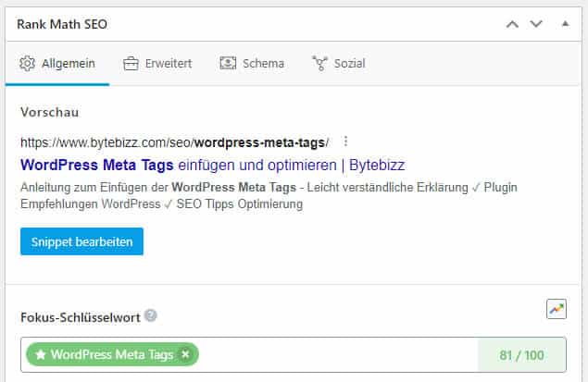
Task: Open the Allgemein tab
Action: 57,63
